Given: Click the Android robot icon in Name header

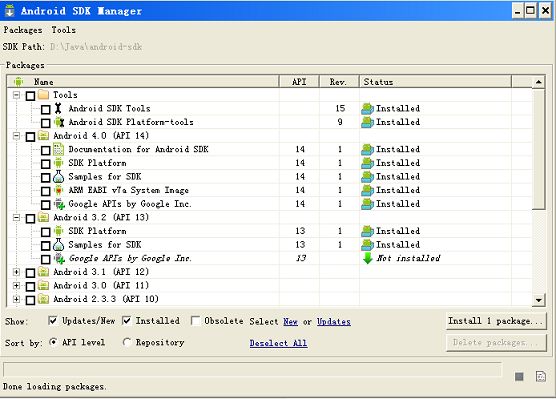Looking at the screenshot, I should 18,82.
